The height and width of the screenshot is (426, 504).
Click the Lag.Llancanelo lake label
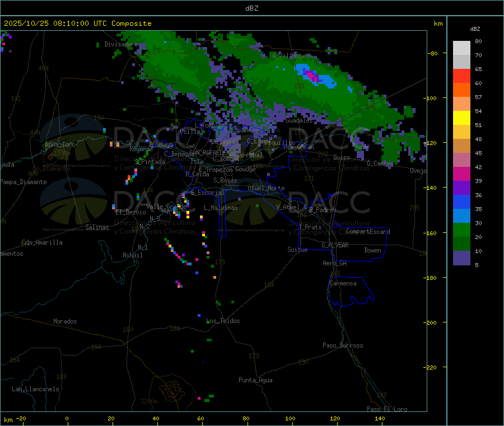coord(35,389)
